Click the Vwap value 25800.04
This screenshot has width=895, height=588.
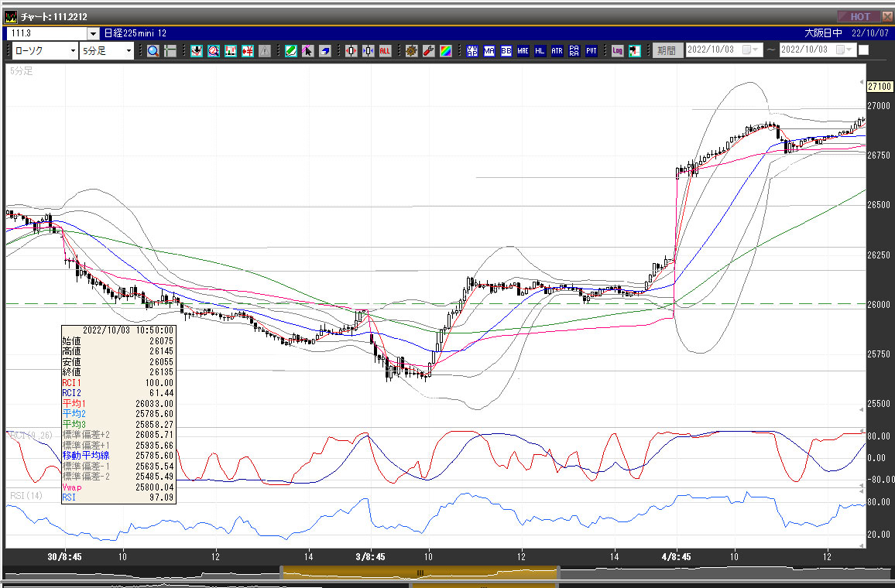[x=155, y=487]
